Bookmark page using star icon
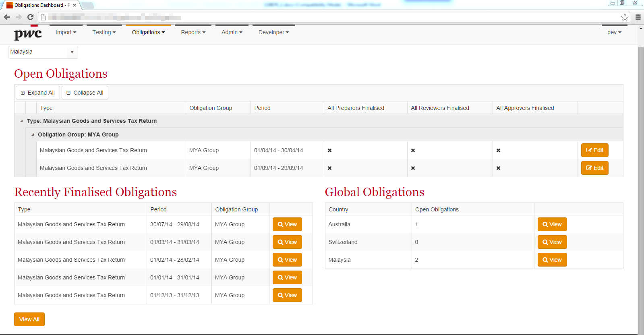The image size is (644, 335). coord(625,17)
